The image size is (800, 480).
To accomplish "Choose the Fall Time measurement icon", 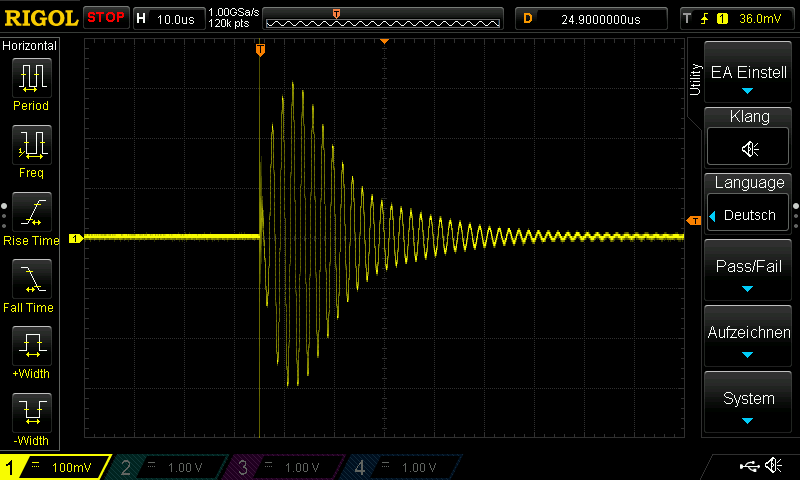I will point(32,279).
